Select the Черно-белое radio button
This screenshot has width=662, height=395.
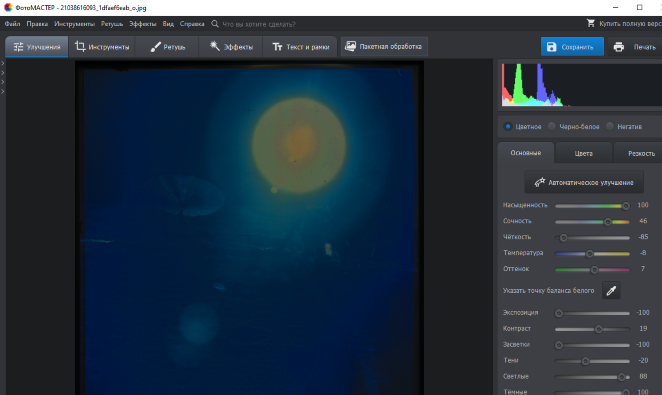point(552,126)
